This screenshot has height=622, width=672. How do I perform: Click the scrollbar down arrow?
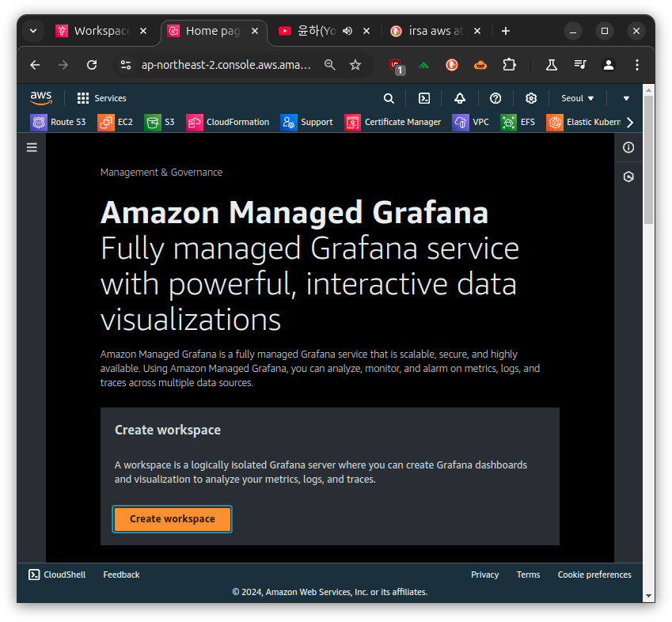(x=648, y=596)
